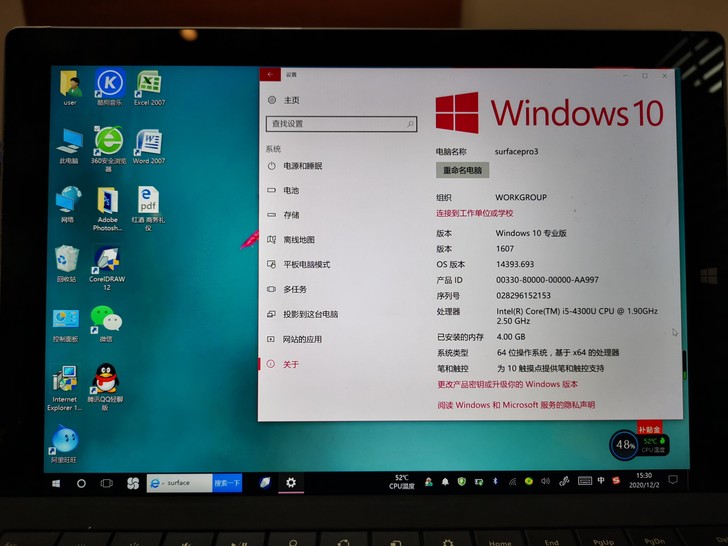
Task: Open the feather-icon app on taskbar
Action: 265,482
